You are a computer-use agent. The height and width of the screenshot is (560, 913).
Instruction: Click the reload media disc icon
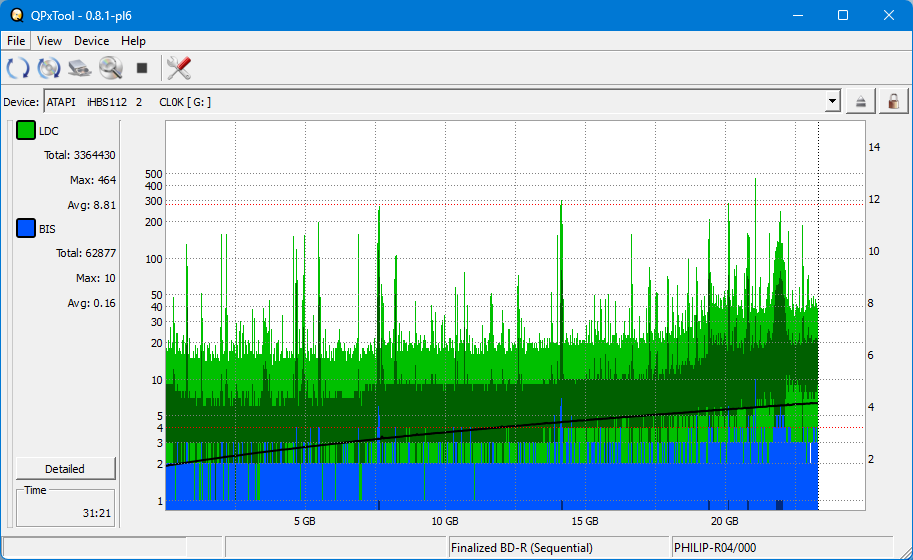tap(49, 68)
